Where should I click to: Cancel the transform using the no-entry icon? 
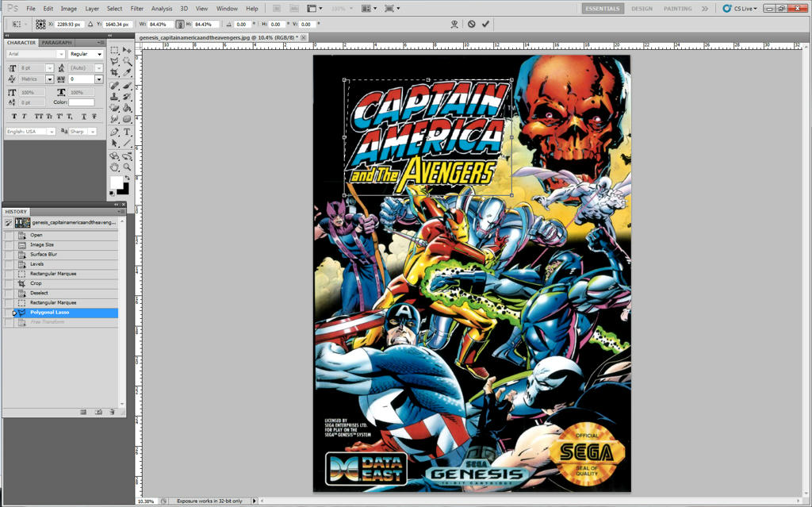point(471,24)
